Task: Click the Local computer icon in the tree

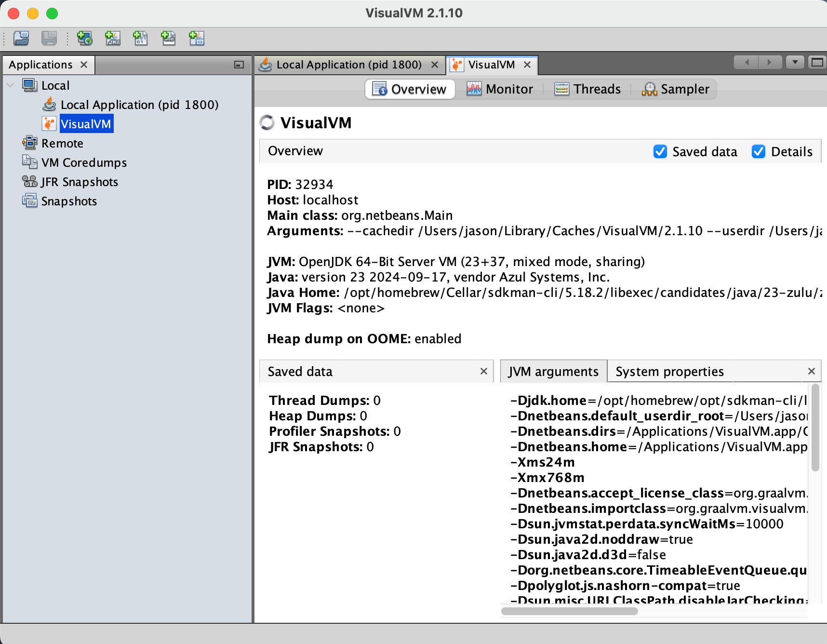Action: [x=30, y=85]
